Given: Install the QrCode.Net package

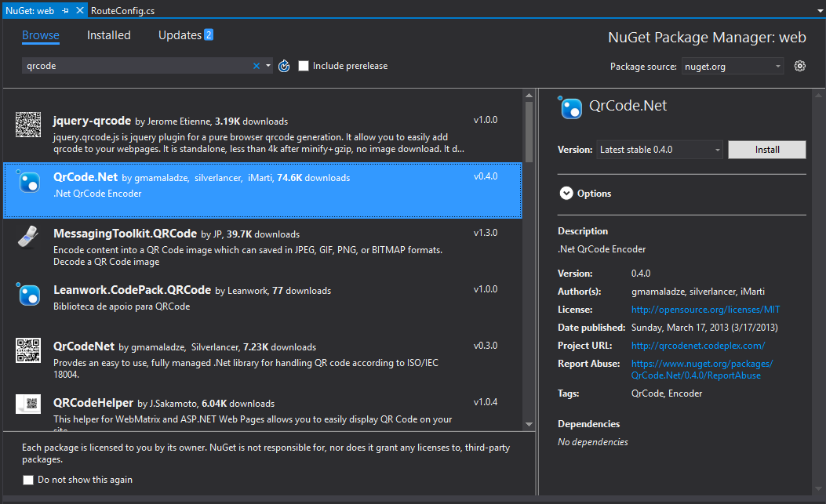Looking at the screenshot, I should [766, 149].
